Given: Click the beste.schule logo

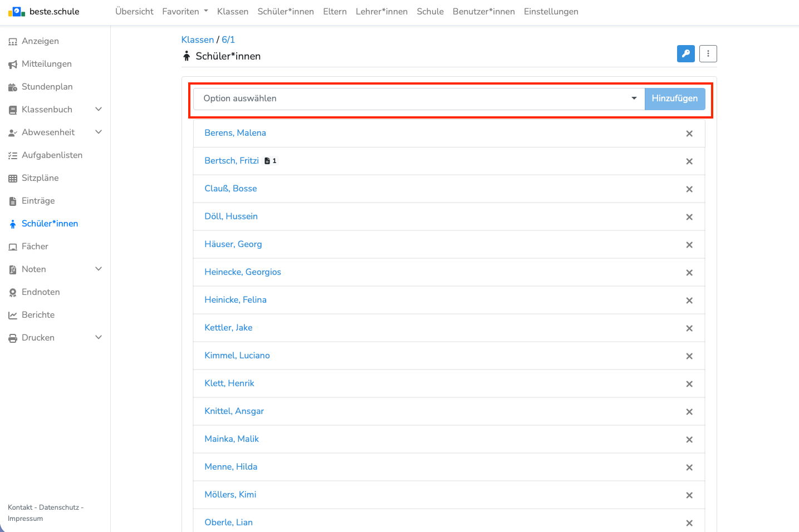Looking at the screenshot, I should click(44, 12).
